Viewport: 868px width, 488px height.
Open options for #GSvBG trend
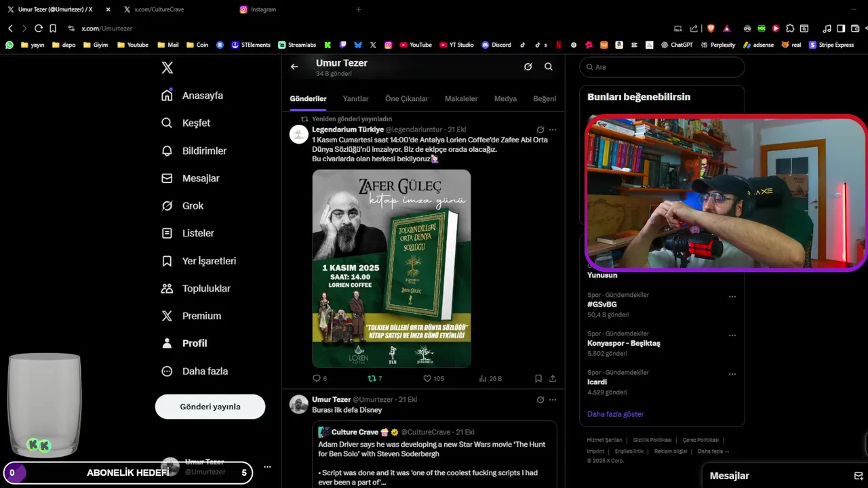(732, 297)
